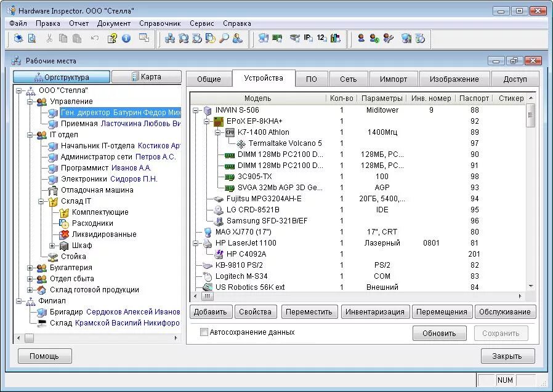Click the Паспорт column header

click(x=474, y=98)
